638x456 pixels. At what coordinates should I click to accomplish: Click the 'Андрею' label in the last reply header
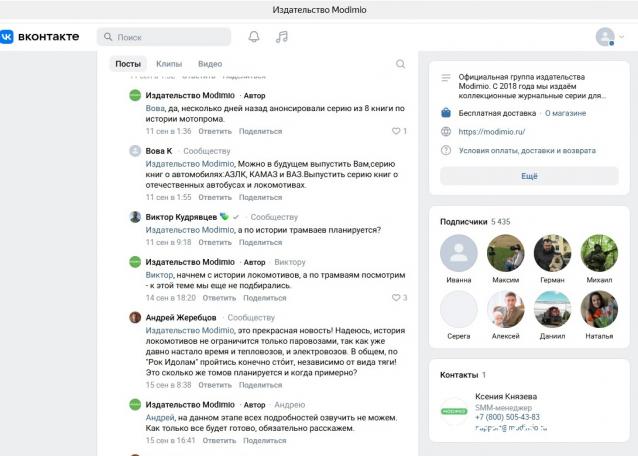coord(290,405)
